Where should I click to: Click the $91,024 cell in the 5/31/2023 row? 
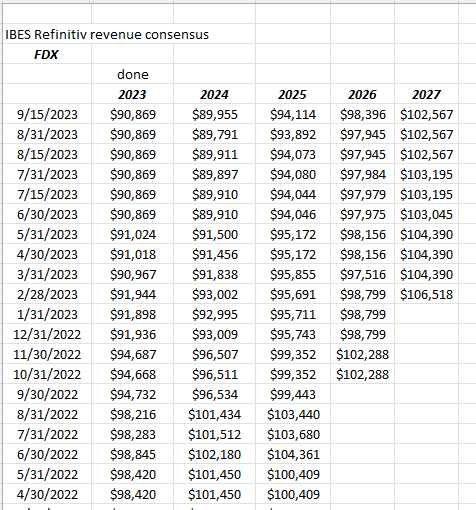pos(133,234)
